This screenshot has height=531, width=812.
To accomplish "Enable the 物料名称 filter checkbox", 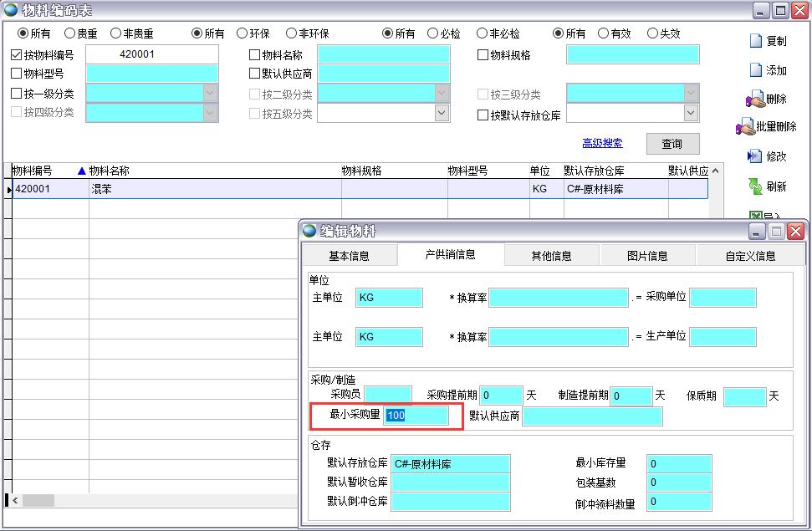I will click(x=255, y=55).
